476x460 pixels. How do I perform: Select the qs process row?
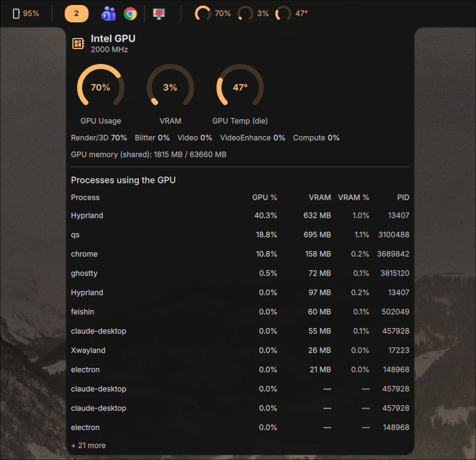(x=240, y=235)
